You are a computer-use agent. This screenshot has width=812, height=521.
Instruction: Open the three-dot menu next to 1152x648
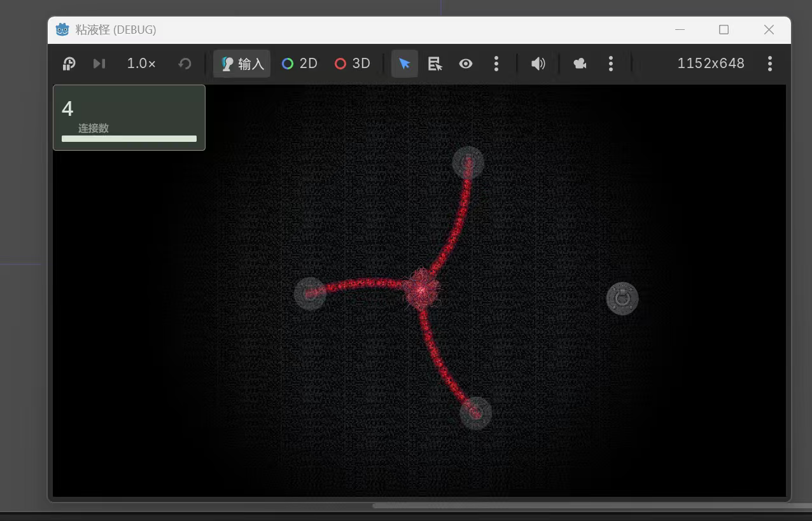pyautogui.click(x=770, y=64)
